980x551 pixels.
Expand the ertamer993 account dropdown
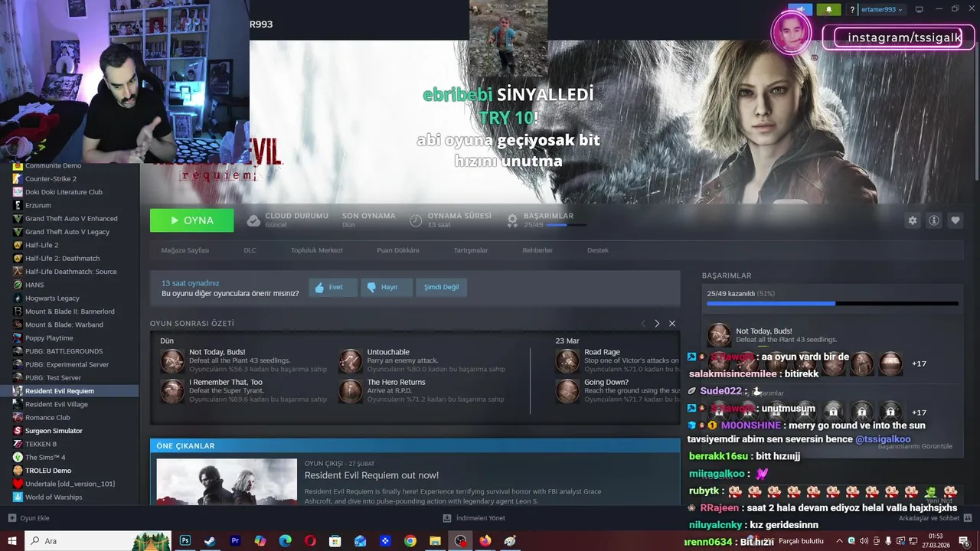tap(882, 10)
